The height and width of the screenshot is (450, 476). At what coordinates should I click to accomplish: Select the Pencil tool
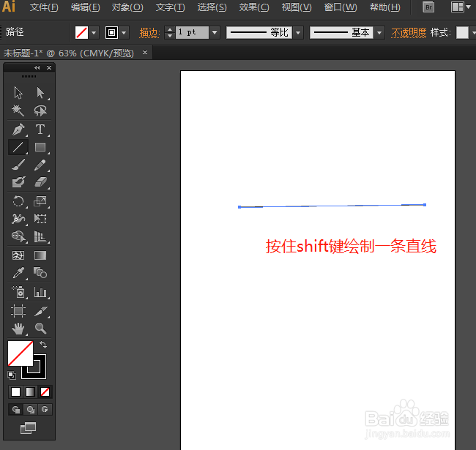tap(40, 165)
